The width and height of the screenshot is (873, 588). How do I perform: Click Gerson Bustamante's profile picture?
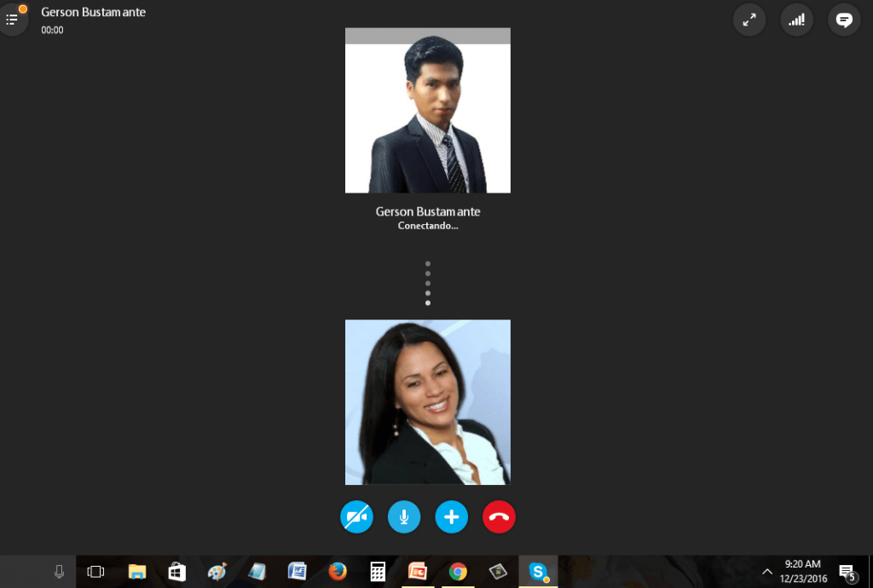pyautogui.click(x=428, y=111)
